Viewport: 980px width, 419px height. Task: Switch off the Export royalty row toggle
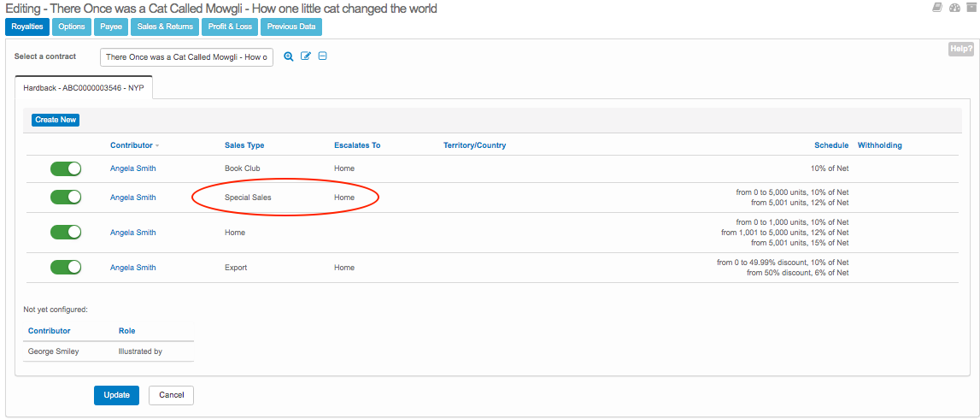pyautogui.click(x=66, y=268)
